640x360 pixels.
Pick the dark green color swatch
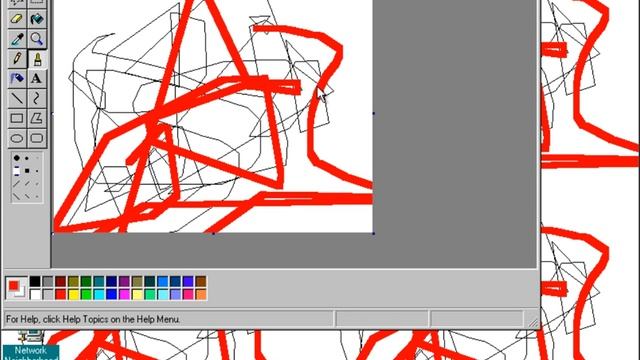86,281
